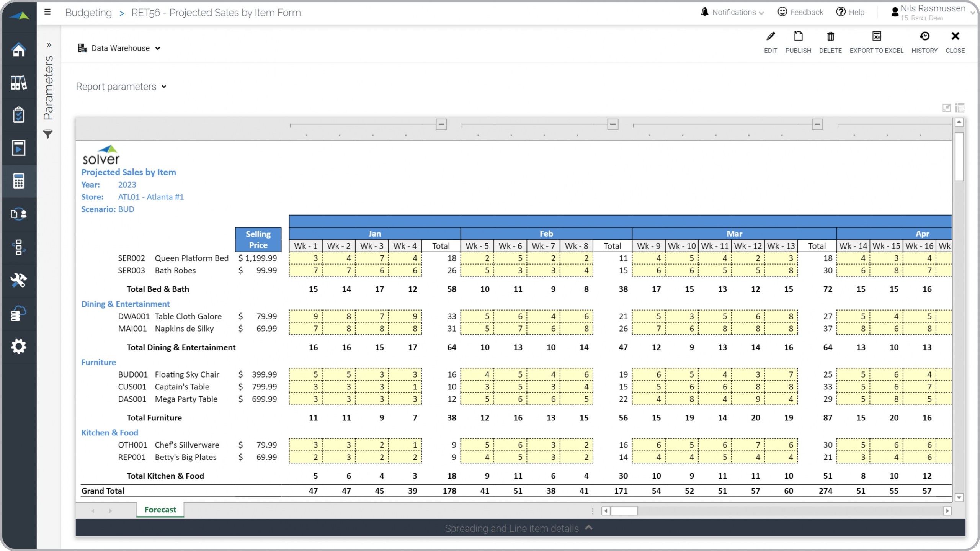Click the funnel filter icon
This screenshot has width=980, height=551.
pyautogui.click(x=48, y=134)
